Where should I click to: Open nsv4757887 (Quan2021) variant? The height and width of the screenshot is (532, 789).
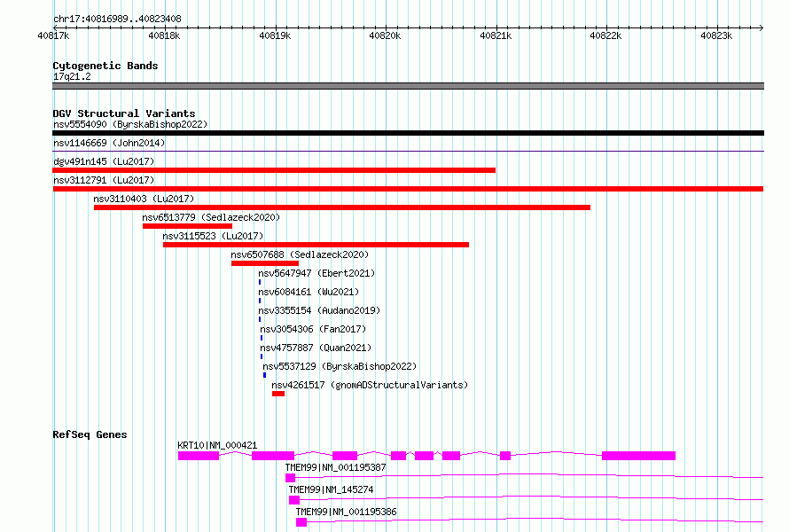coord(316,348)
